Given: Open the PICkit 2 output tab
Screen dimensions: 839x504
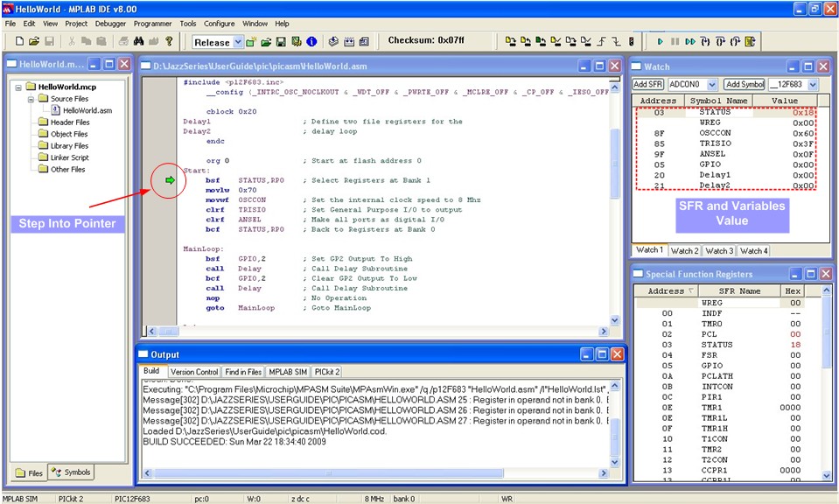Looking at the screenshot, I should 327,372.
